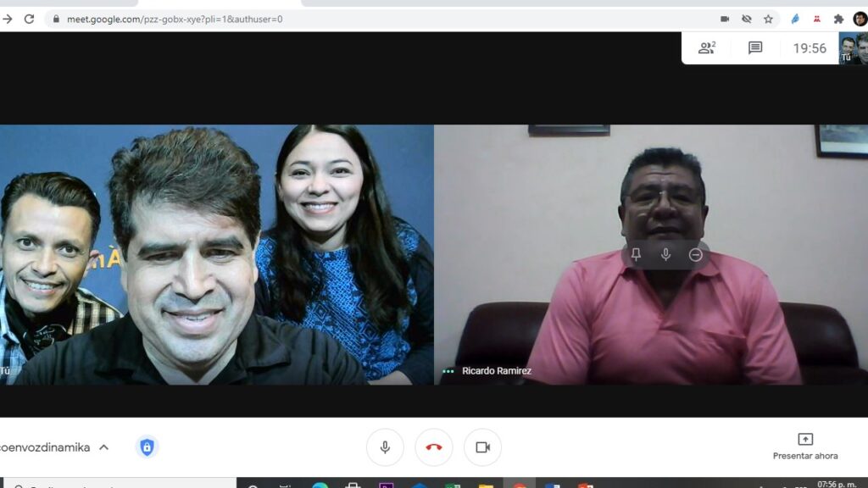Open the Chrome profile avatar menu
Image resolution: width=868 pixels, height=488 pixels.
860,19
